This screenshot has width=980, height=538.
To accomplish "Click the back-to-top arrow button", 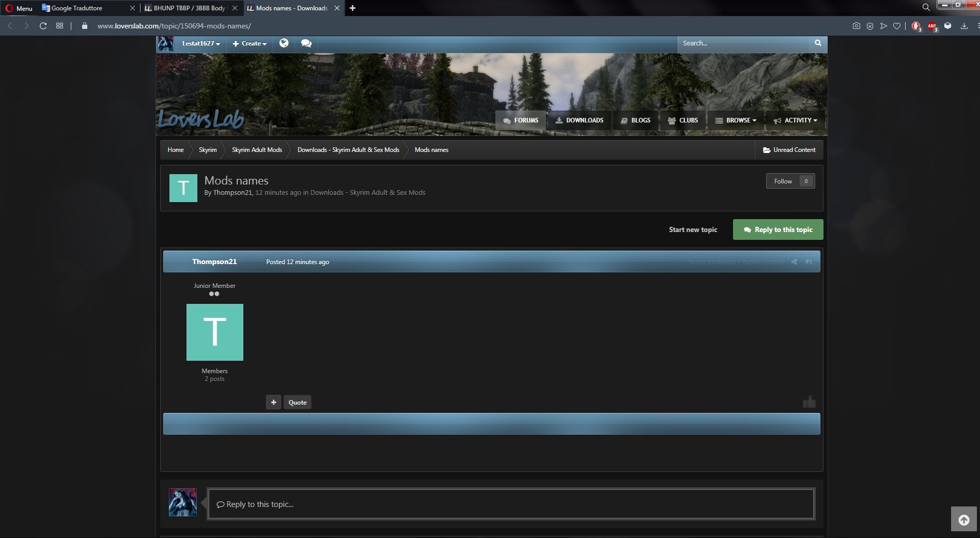I will click(x=964, y=519).
